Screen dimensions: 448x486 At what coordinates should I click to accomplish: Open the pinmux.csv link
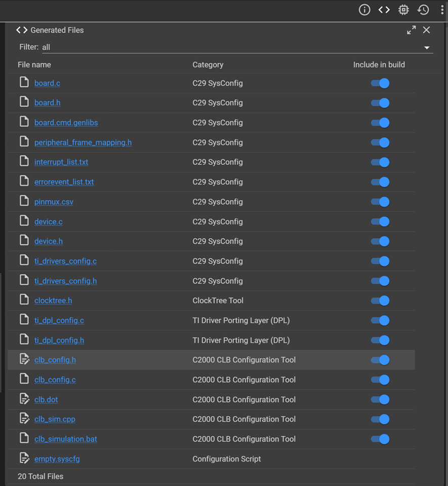54,202
